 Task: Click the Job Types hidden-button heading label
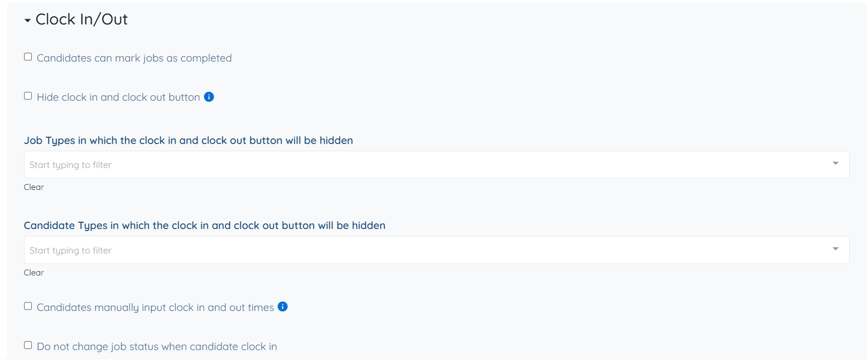coord(188,140)
